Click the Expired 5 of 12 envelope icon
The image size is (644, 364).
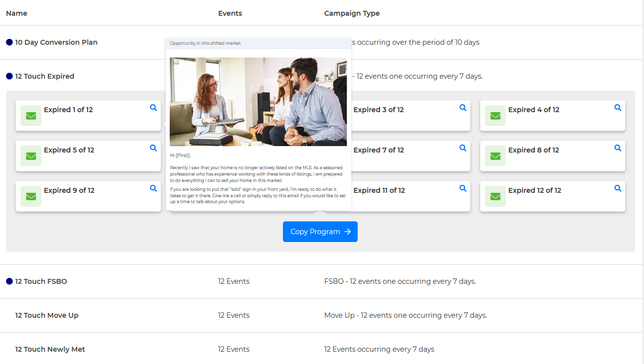31,156
